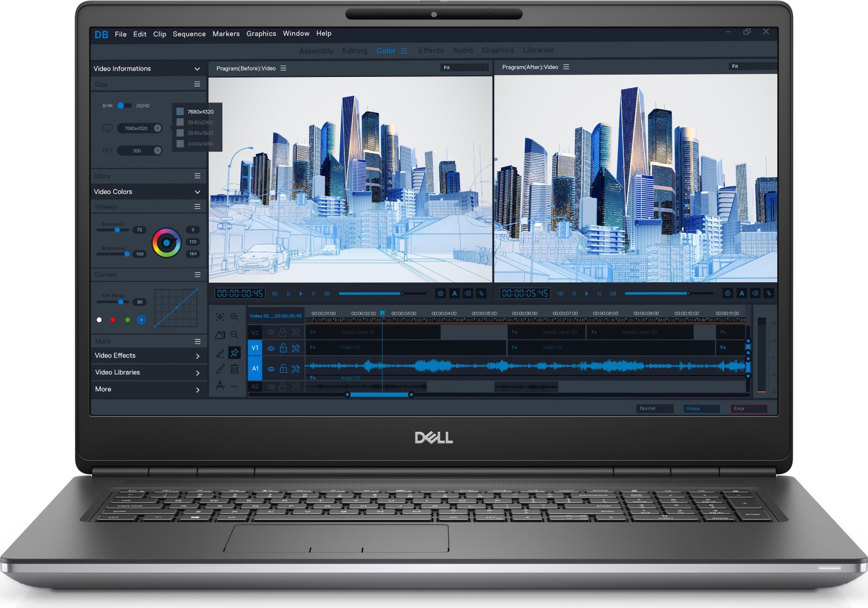
Task: Select the Pin tool in the timeline toolbar
Action: pos(234,353)
